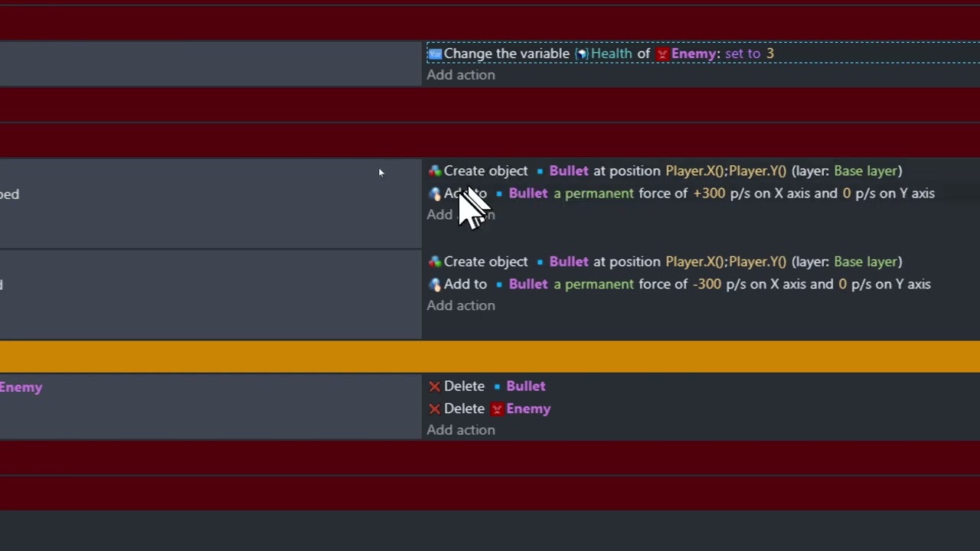Add action below the -300 force action
The width and height of the screenshot is (980, 551).
(x=461, y=305)
